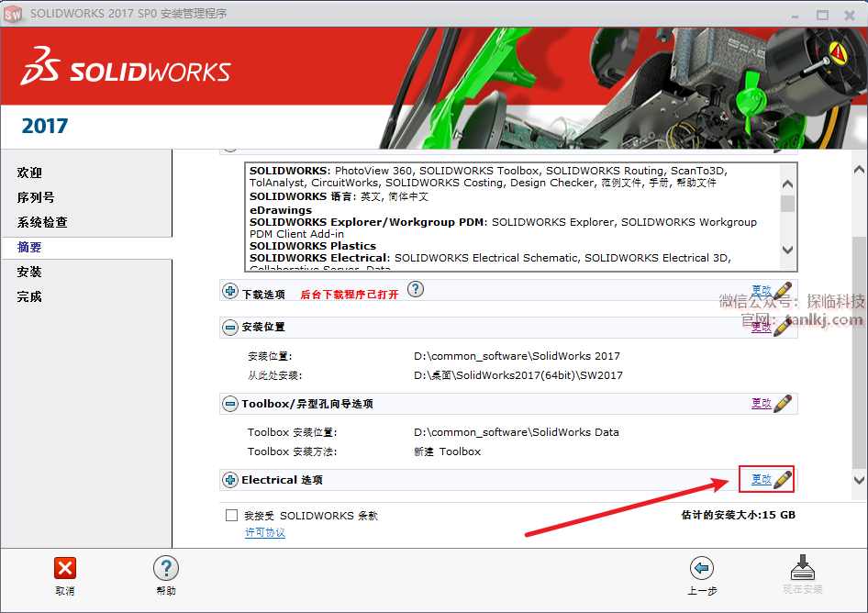Expand the 下载选项 section
This screenshot has width=868, height=613.
pyautogui.click(x=230, y=293)
